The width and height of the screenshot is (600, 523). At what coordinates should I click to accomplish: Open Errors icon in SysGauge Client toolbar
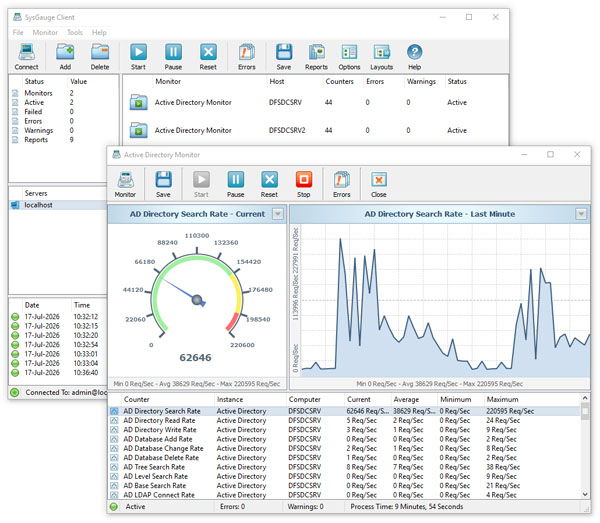tap(247, 52)
